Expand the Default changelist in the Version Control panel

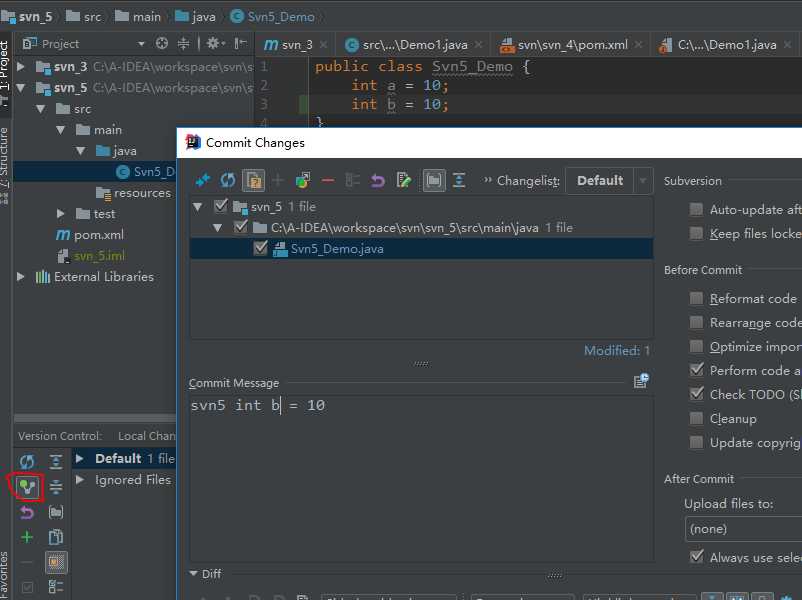pos(80,458)
